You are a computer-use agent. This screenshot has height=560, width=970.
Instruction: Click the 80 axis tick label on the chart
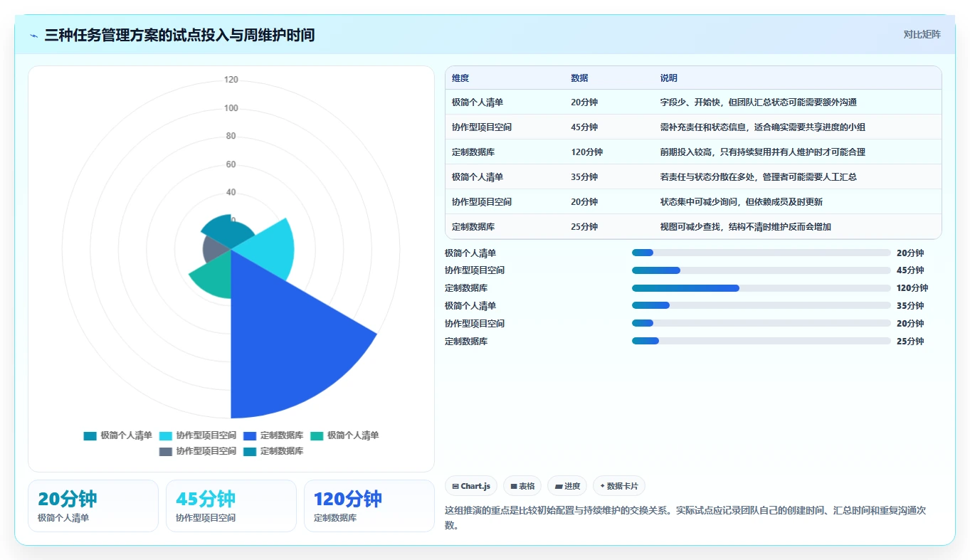[x=231, y=136]
